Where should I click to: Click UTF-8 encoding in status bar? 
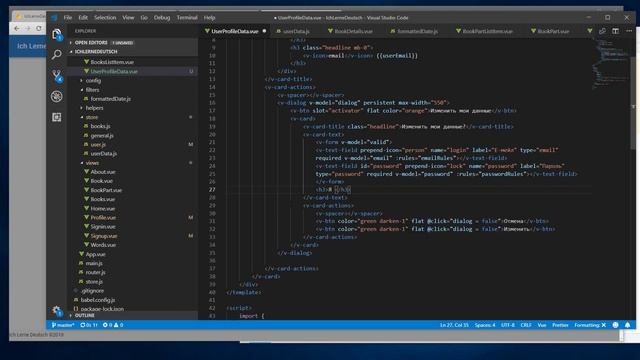click(508, 325)
